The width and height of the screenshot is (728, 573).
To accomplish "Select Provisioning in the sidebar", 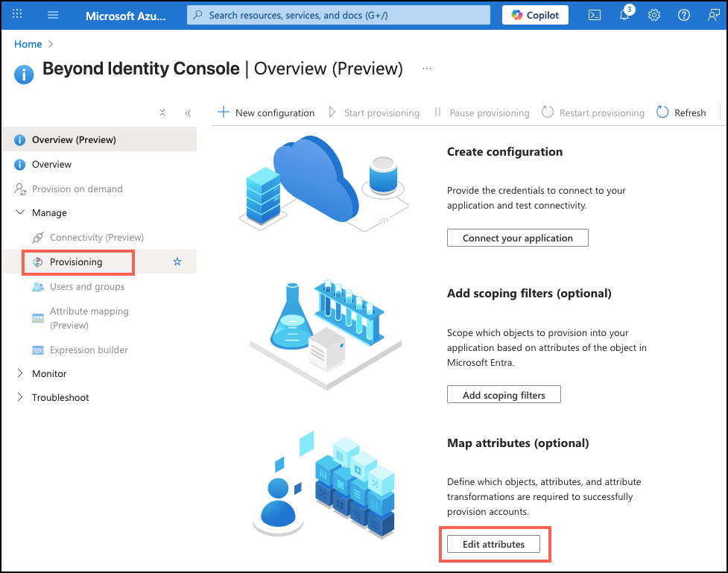I will 76,262.
